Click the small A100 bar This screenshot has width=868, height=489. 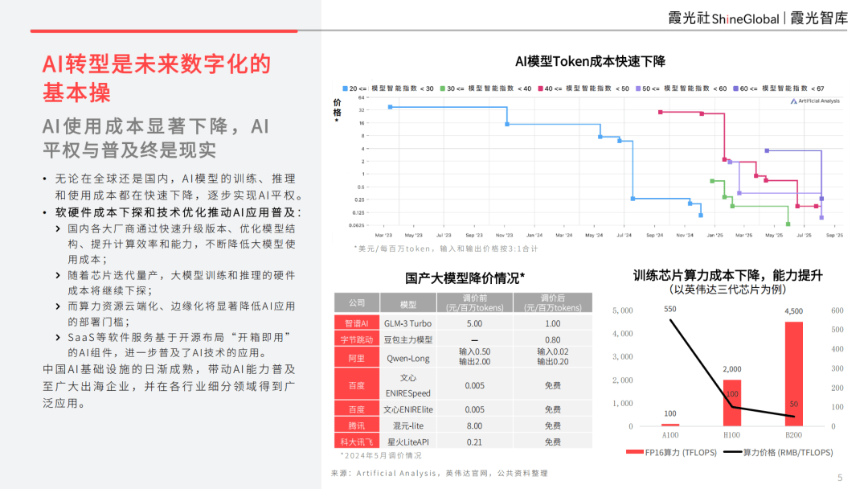[x=670, y=425]
